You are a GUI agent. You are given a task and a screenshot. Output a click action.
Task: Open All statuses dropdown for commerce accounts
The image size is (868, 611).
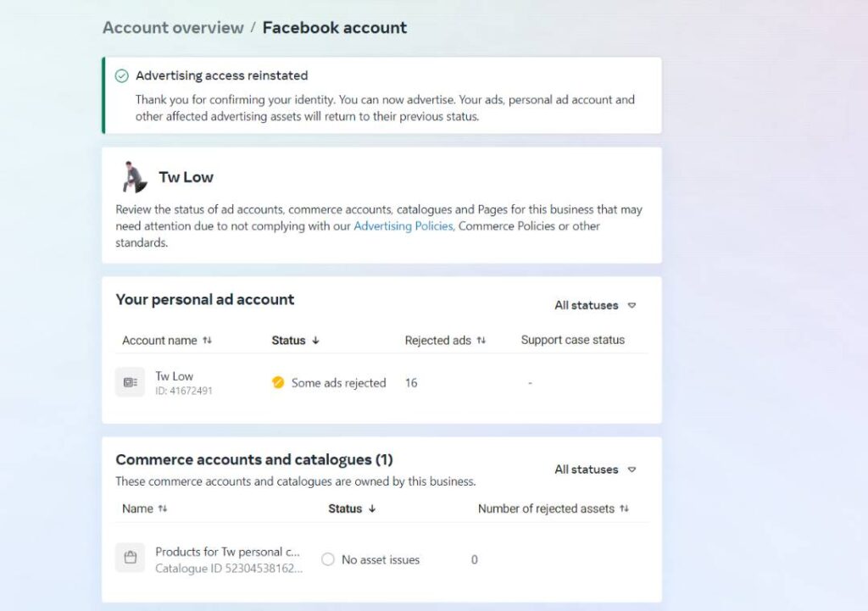point(595,469)
